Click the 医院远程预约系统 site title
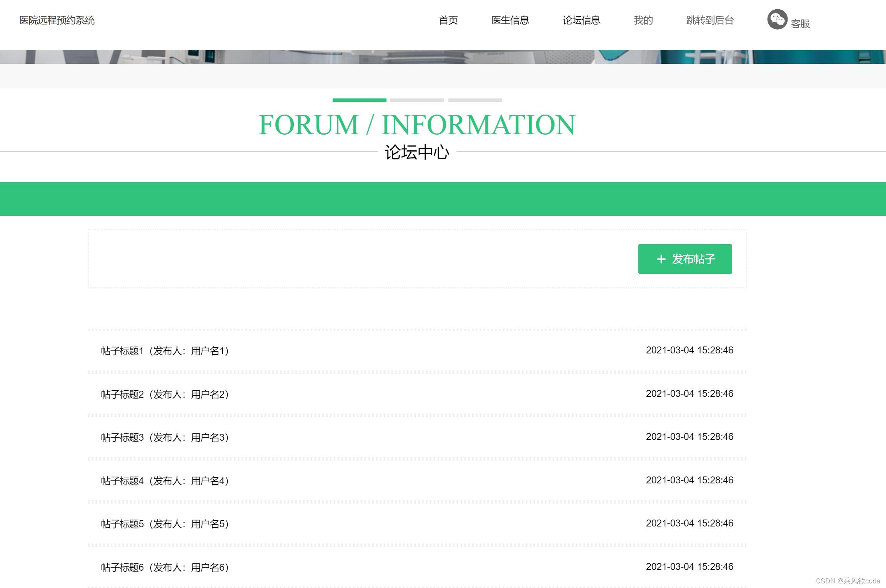 (57, 20)
